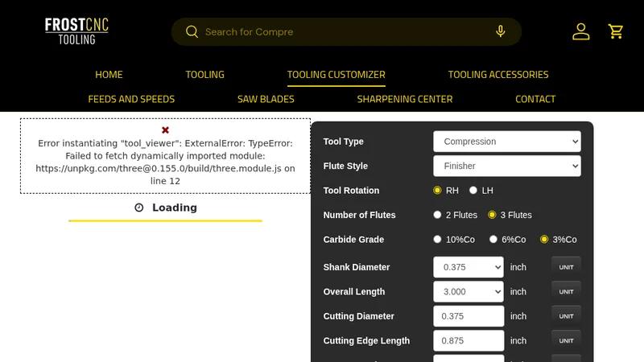Click the Number of Flutes label
The image size is (644, 362).
[359, 215]
